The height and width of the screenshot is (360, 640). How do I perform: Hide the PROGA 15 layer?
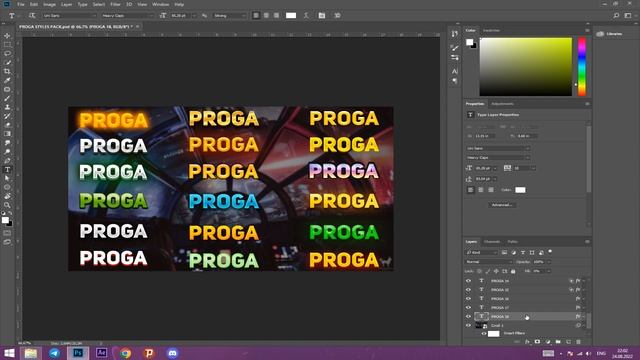(468, 290)
